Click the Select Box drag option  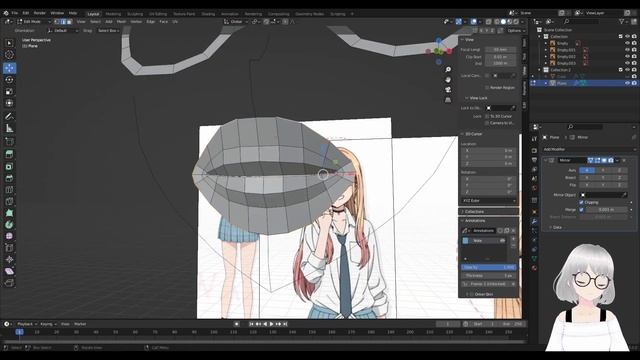tap(108, 31)
